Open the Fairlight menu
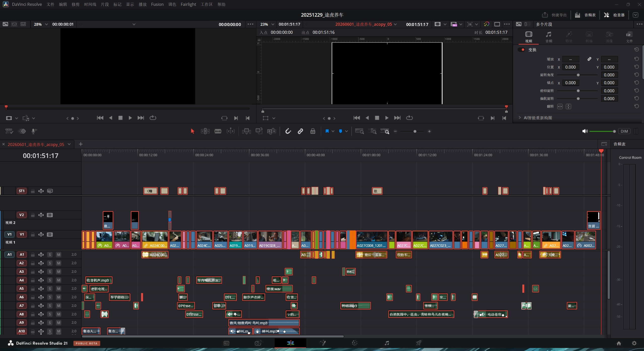This screenshot has width=644, height=351. point(188,4)
